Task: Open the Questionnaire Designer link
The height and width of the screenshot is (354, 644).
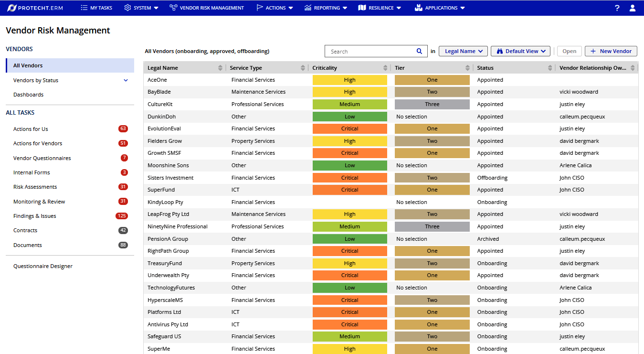Action: (43, 266)
